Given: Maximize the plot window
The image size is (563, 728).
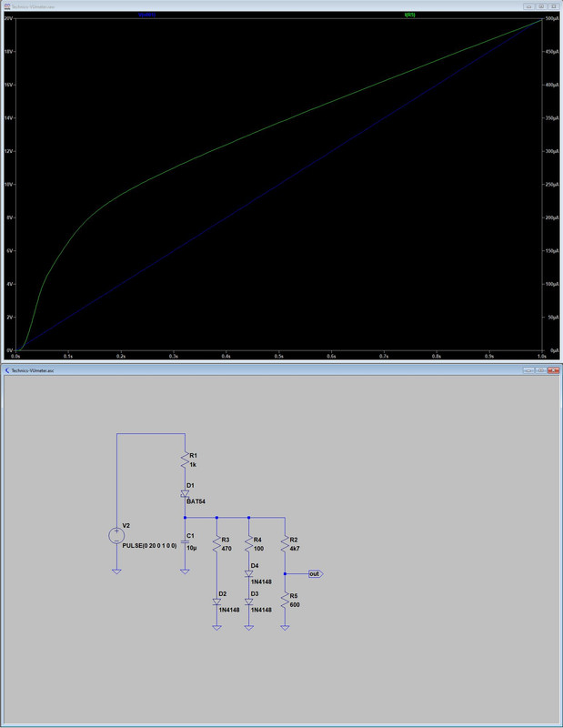Looking at the screenshot, I should point(541,6).
